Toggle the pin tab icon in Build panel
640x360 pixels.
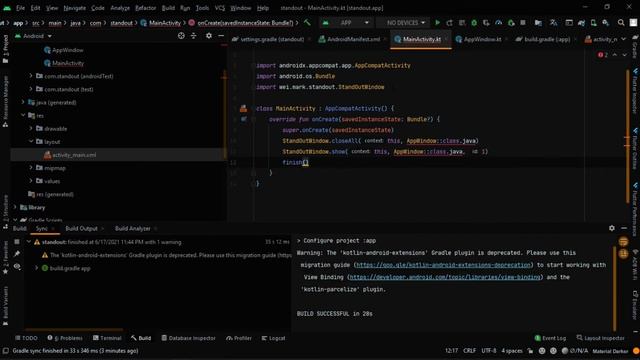point(17,254)
